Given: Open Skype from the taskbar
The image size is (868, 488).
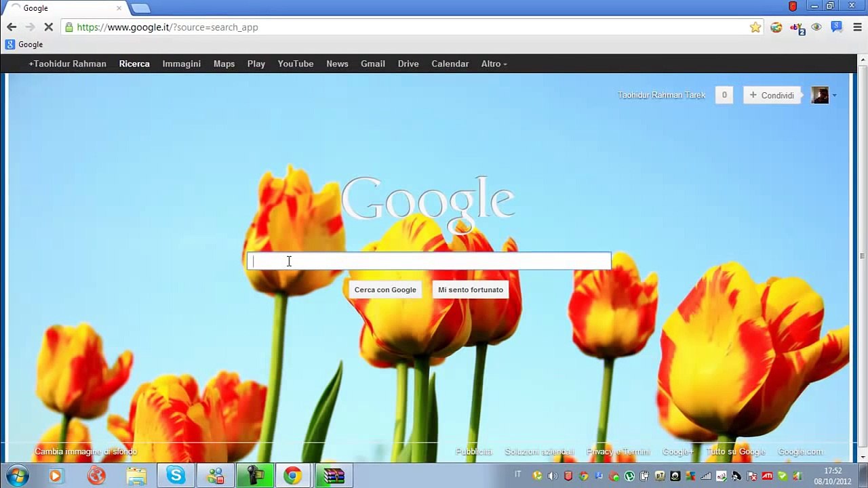Looking at the screenshot, I should point(176,476).
